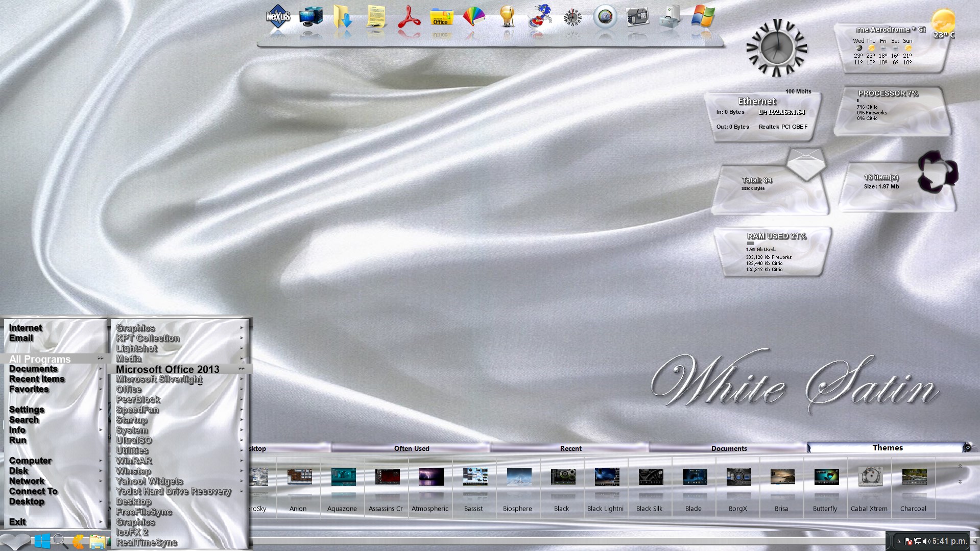
Task: Click the volume speaker tray icon
Action: [926, 541]
